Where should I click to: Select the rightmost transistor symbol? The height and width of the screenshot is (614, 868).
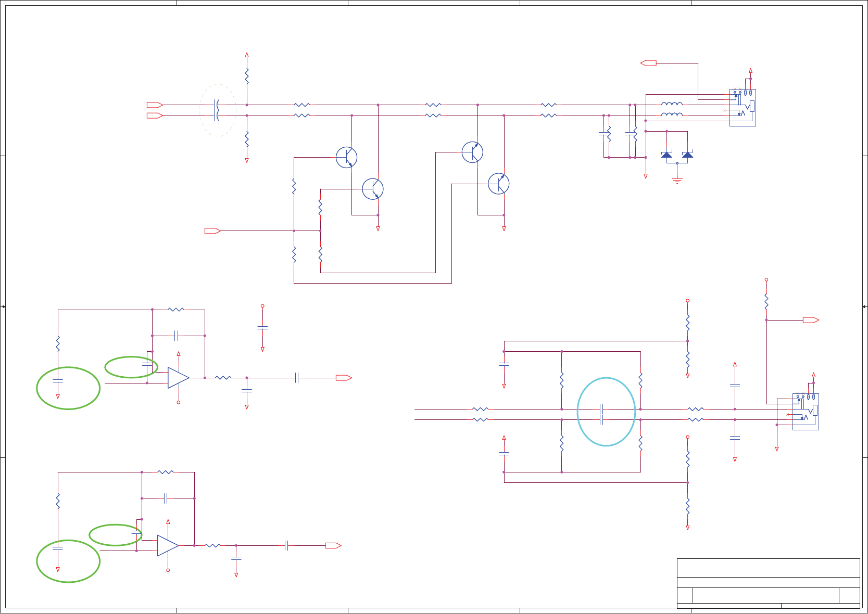pos(498,184)
